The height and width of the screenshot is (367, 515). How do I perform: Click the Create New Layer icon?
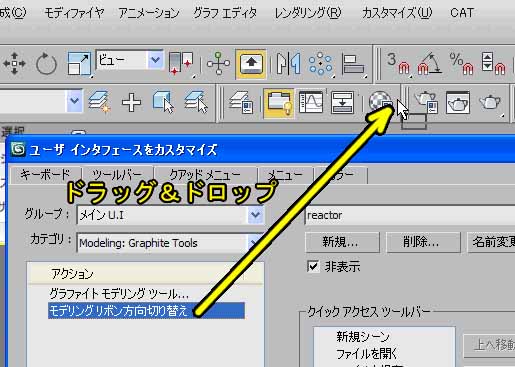(x=99, y=102)
